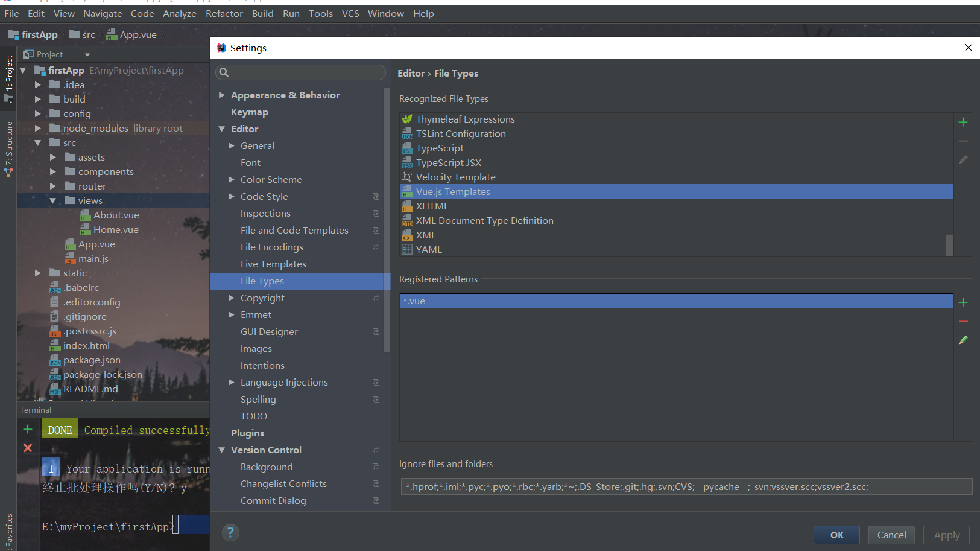980x551 pixels.
Task: Select the Velocity Template file type
Action: click(455, 177)
